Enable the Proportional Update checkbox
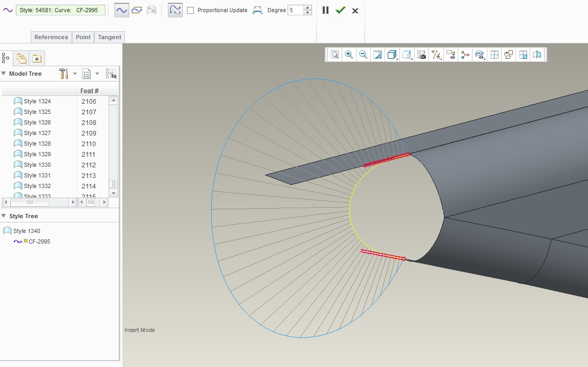 click(191, 11)
